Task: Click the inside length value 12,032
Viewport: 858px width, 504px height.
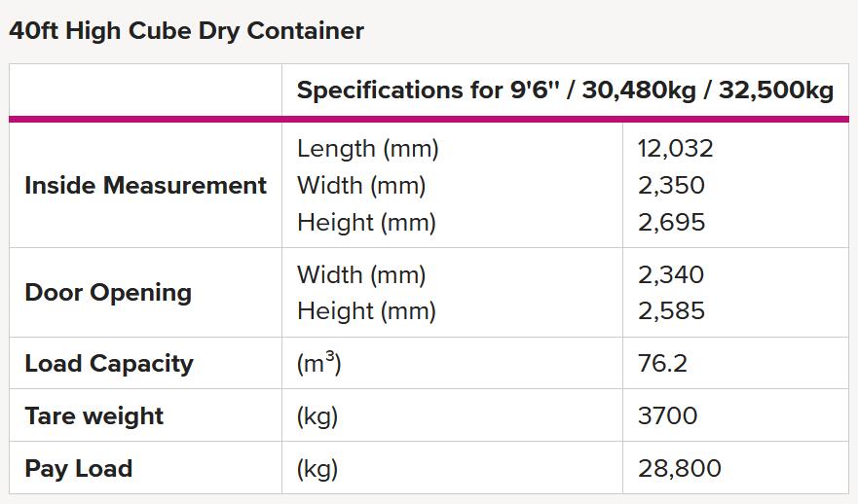Action: 675,149
